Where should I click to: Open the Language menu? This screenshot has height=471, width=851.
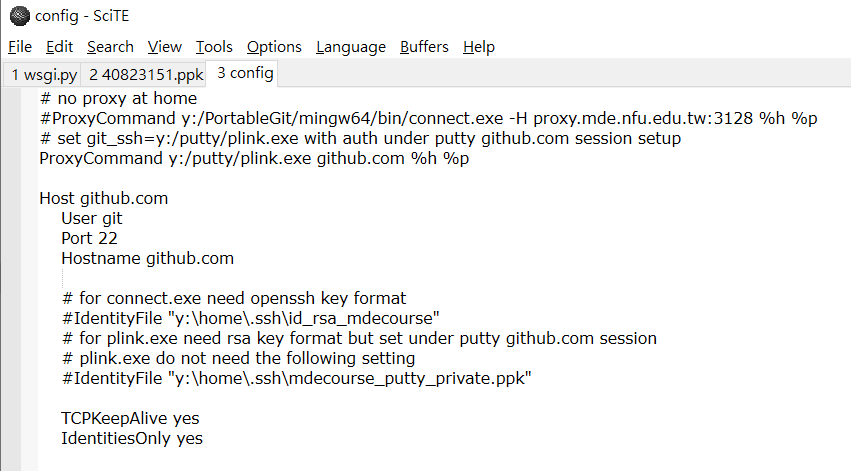point(350,47)
